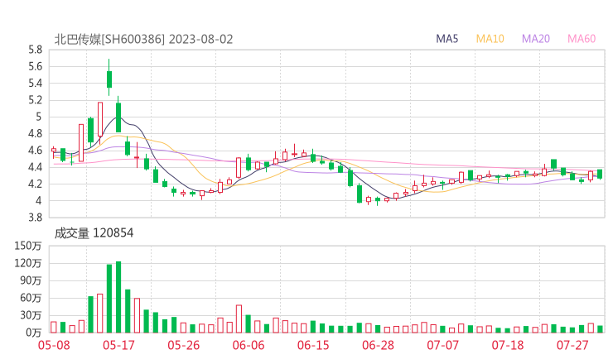Click the 90万 volume axis label
This screenshot has height=364, width=613.
[x=31, y=280]
